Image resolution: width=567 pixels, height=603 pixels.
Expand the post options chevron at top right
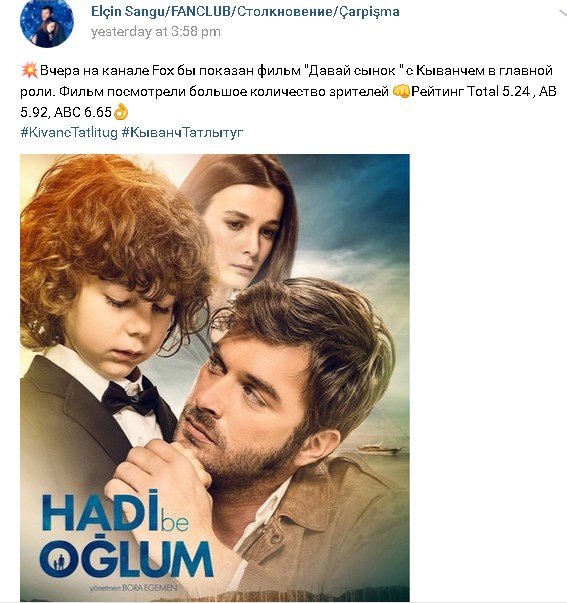coord(563,13)
